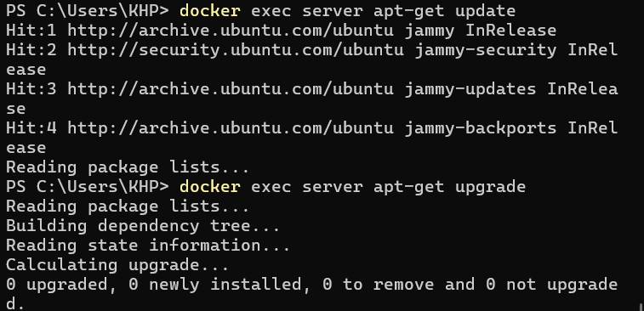This screenshot has height=311, width=644.
Task: Click the '0 upgraded, 0 newly installed' summary line
Action: (x=311, y=285)
